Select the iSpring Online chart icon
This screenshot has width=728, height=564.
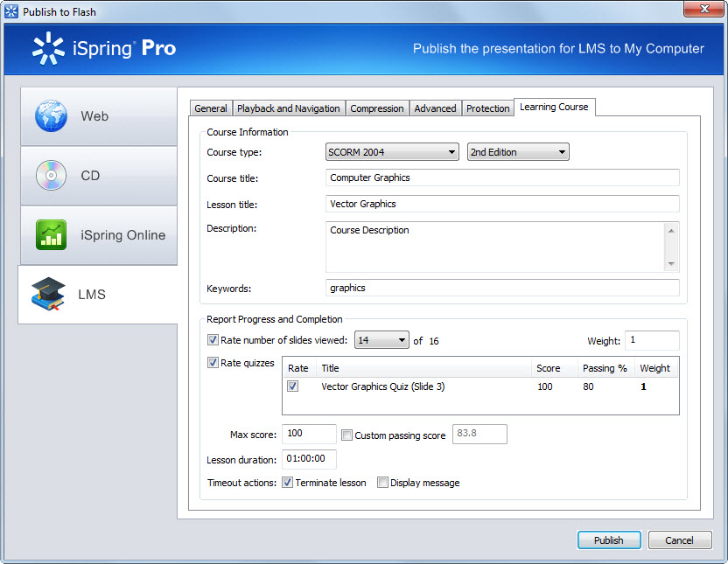click(51, 234)
